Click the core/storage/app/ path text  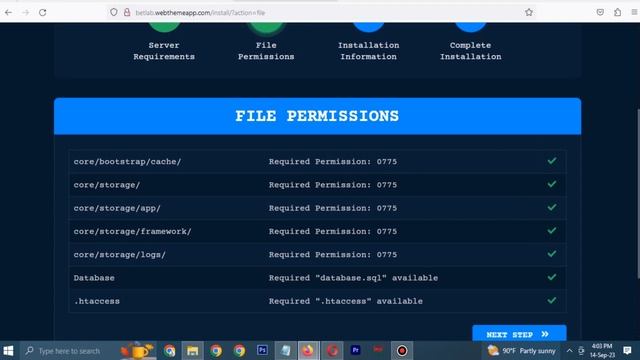tap(117, 208)
